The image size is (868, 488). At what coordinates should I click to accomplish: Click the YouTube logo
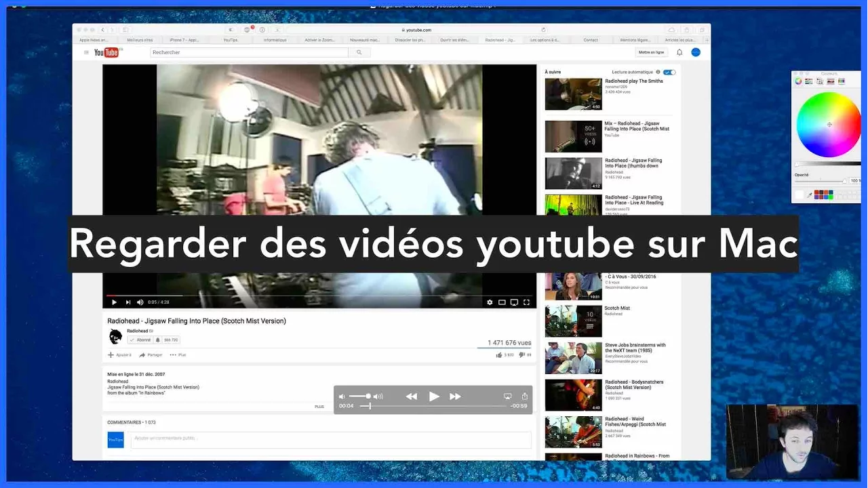pos(108,52)
